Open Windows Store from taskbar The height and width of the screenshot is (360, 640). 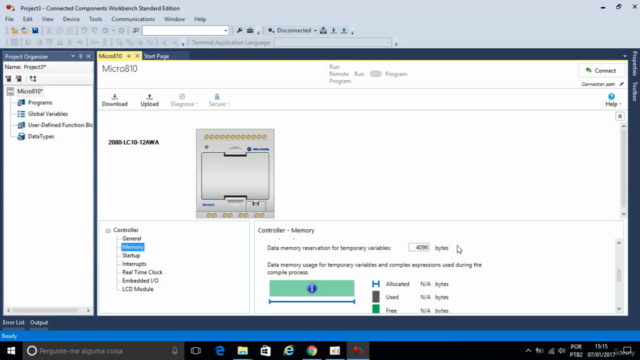(266, 351)
